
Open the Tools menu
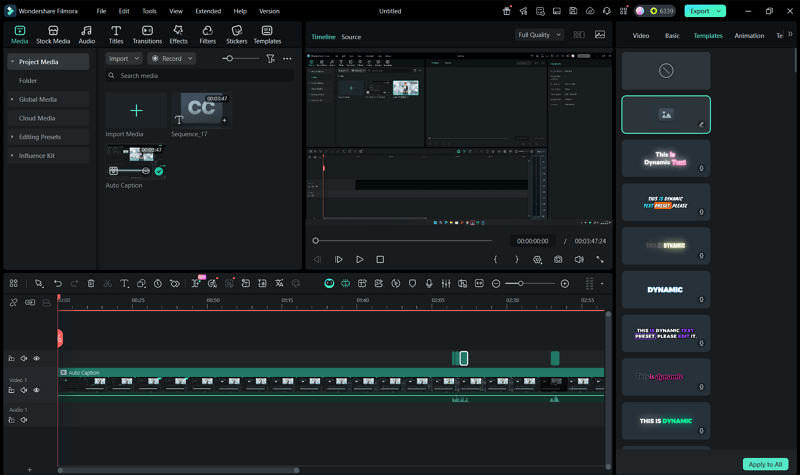point(149,11)
